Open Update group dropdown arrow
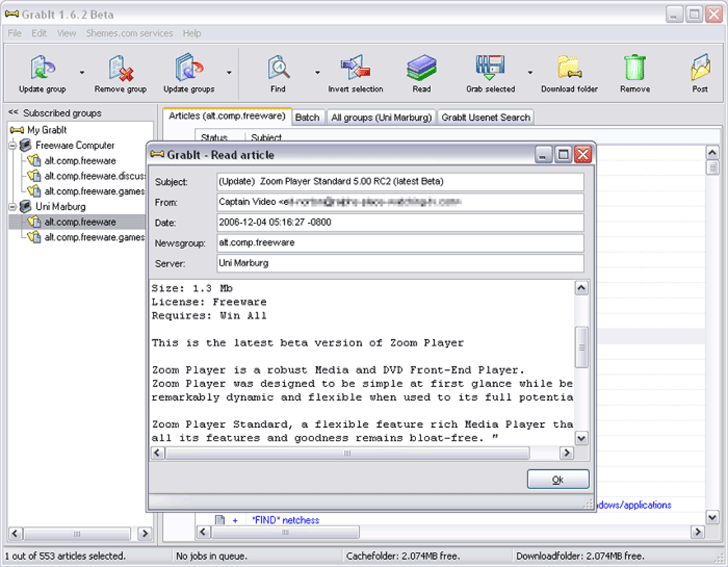 (82, 72)
